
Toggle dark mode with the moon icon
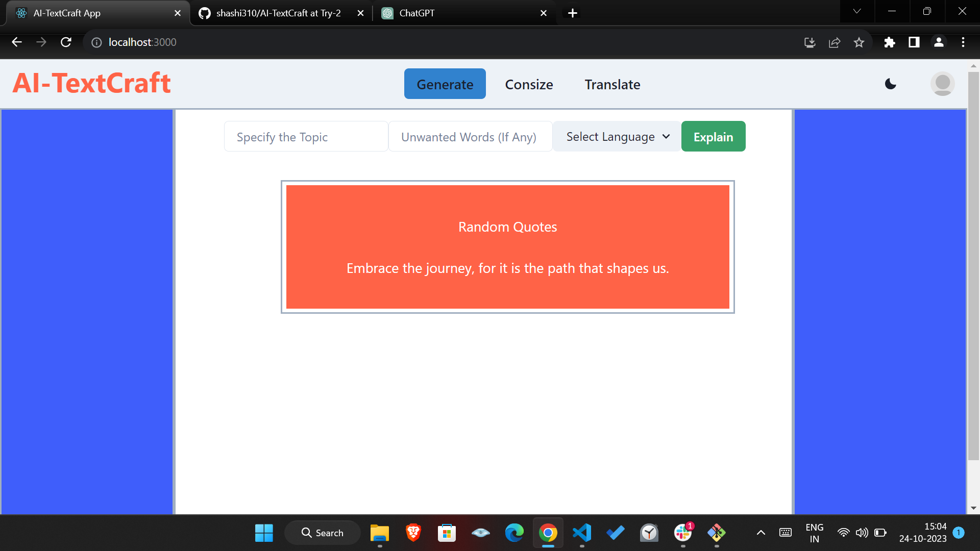(891, 84)
